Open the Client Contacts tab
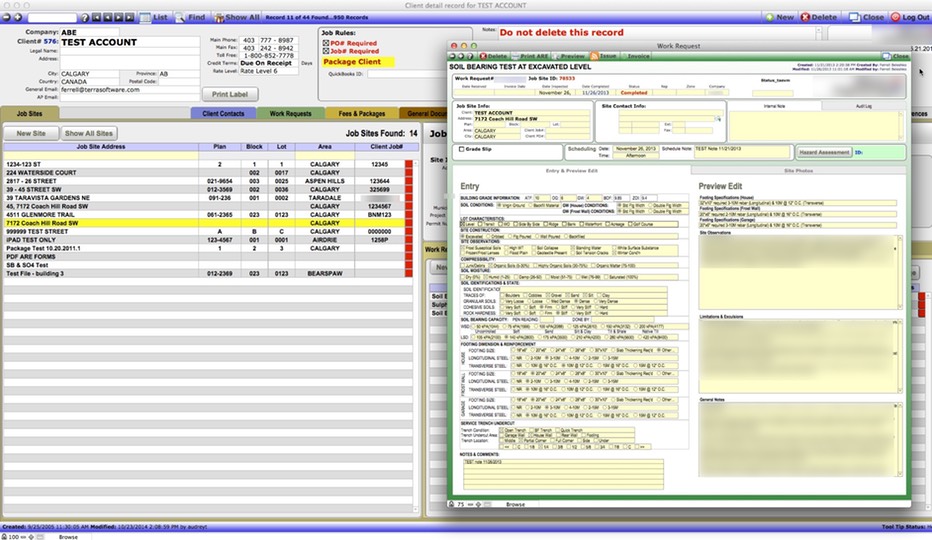This screenshot has height=540, width=932. point(223,113)
